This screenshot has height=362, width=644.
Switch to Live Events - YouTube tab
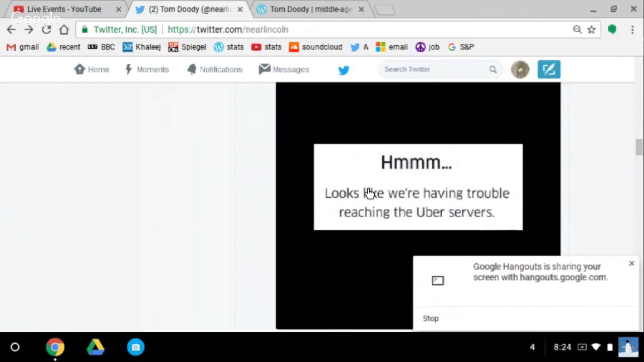64,9
